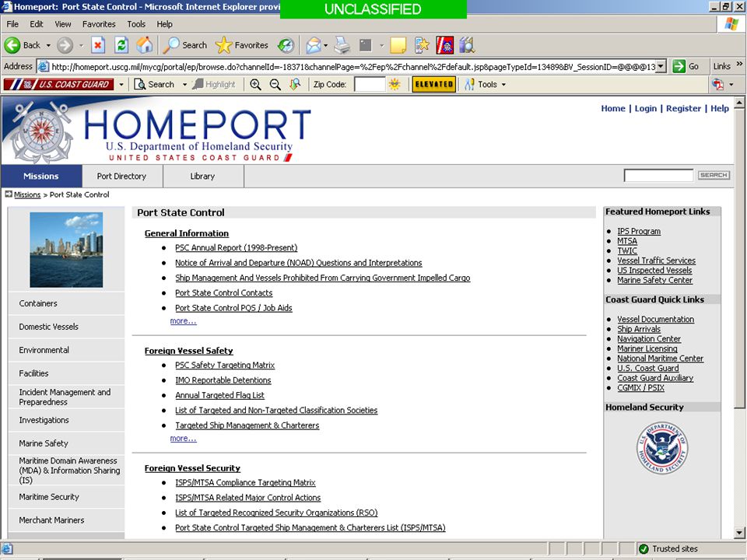The height and width of the screenshot is (560, 747).
Task: Click the zoom in magnifier on Coast Guard toolbar
Action: (x=255, y=84)
